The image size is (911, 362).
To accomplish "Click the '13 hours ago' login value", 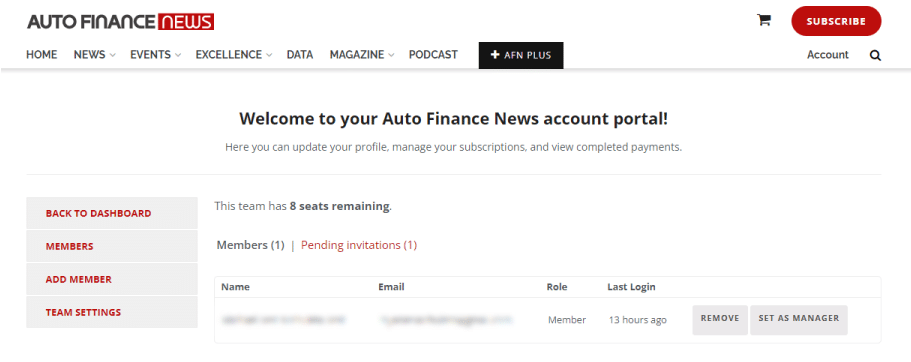I will pyautogui.click(x=637, y=320).
